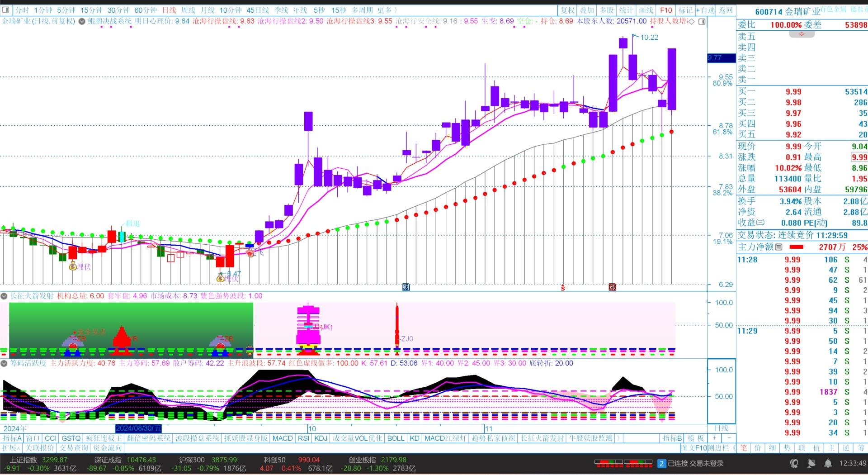Viewport: 868px width, 475px height.
Task: Click the 日线 period label at axis corner
Action: pyautogui.click(x=721, y=428)
